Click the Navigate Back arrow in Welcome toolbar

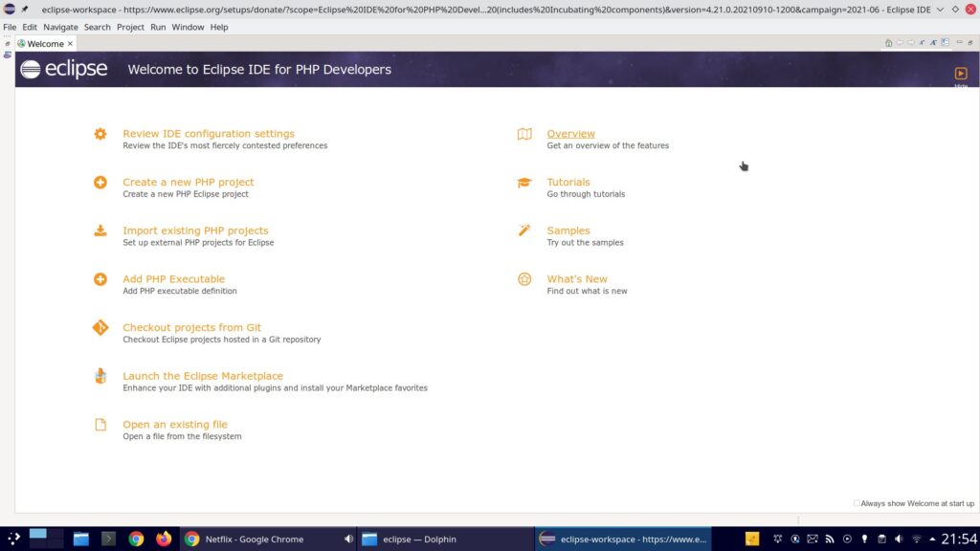pos(900,43)
